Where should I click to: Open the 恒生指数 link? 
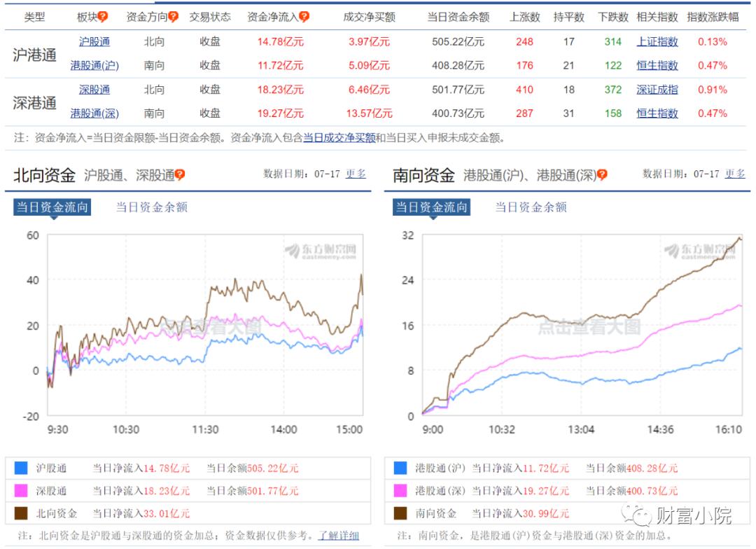tap(657, 66)
